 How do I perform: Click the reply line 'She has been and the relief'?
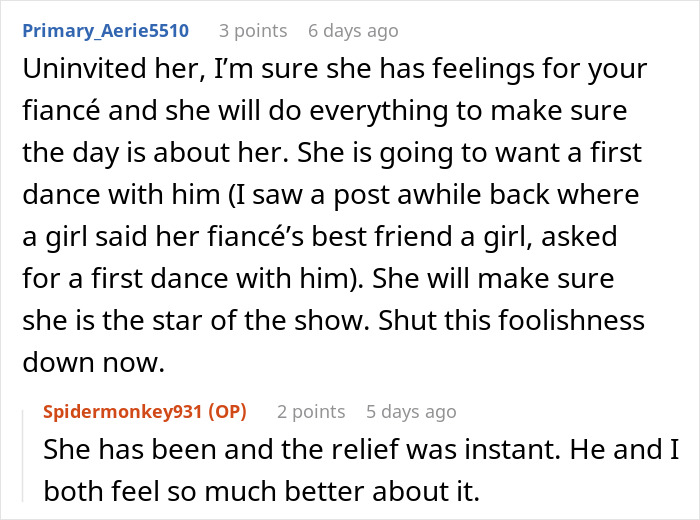pos(361,449)
